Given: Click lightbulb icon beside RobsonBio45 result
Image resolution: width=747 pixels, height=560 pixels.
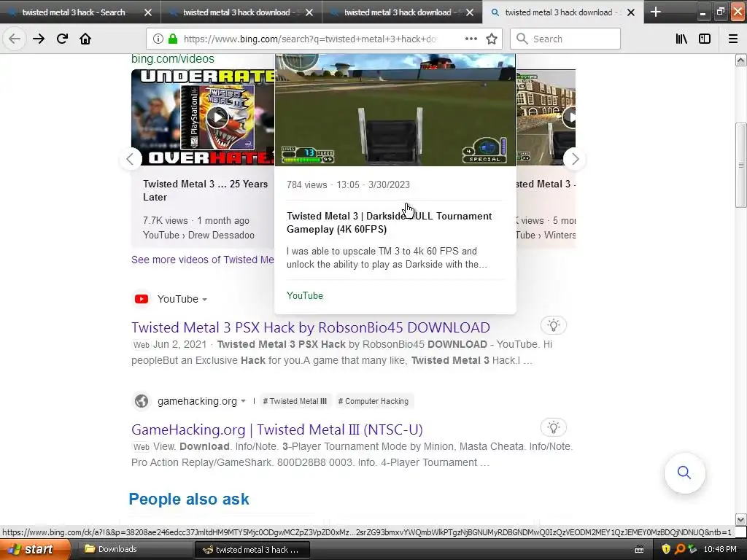Looking at the screenshot, I should tap(554, 325).
